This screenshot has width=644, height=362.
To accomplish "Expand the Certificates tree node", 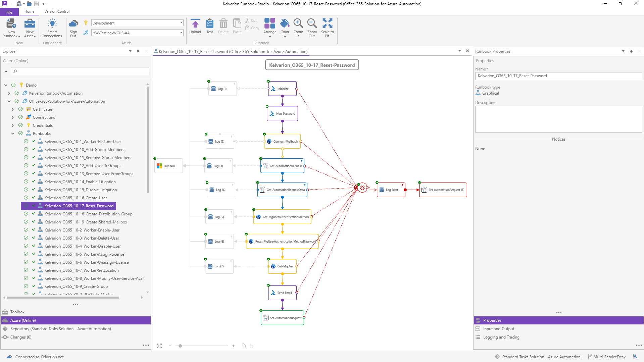I will (x=13, y=109).
